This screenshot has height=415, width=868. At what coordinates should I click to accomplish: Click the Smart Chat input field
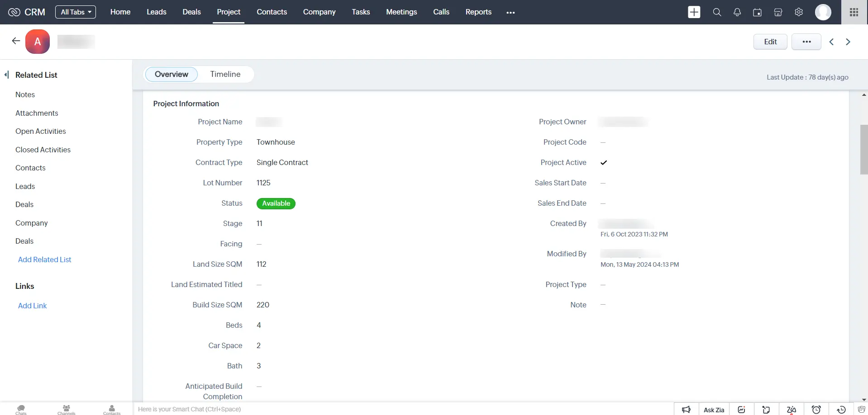[190, 409]
